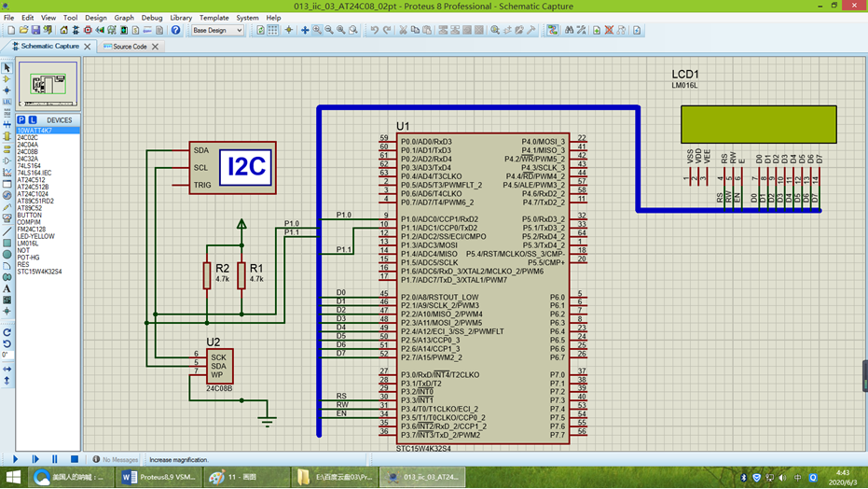Viewport: 868px width, 489px height.
Task: Click the P pick devices button
Action: pyautogui.click(x=21, y=119)
